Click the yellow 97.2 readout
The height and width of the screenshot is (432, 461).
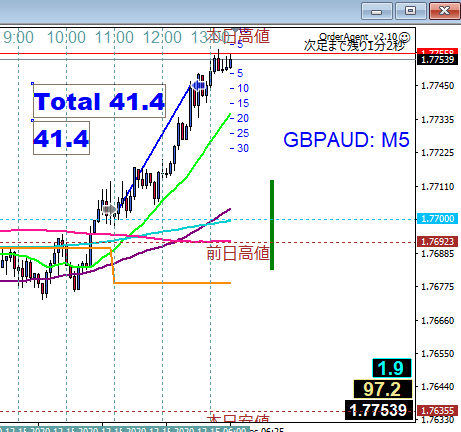pos(383,389)
